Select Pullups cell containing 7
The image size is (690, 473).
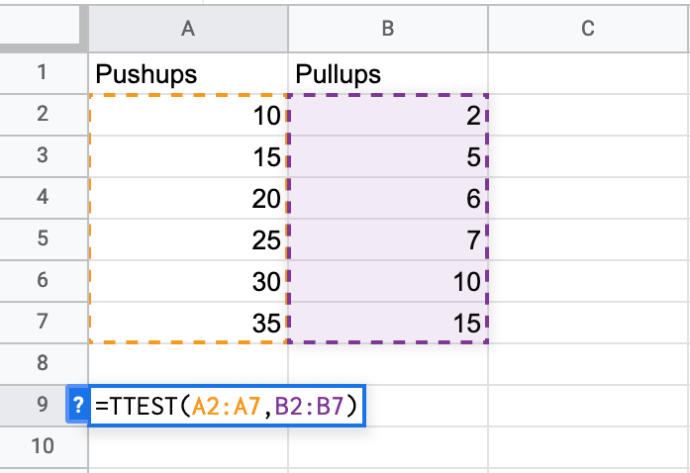(x=387, y=239)
